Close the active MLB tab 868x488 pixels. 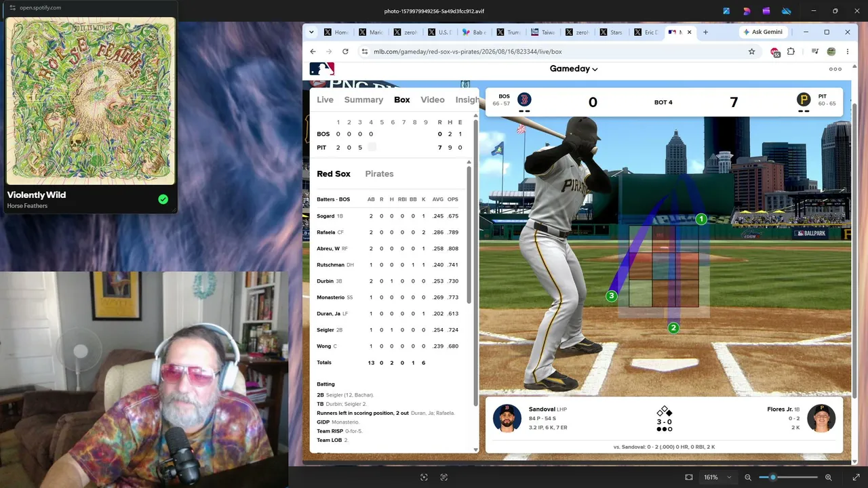(690, 32)
